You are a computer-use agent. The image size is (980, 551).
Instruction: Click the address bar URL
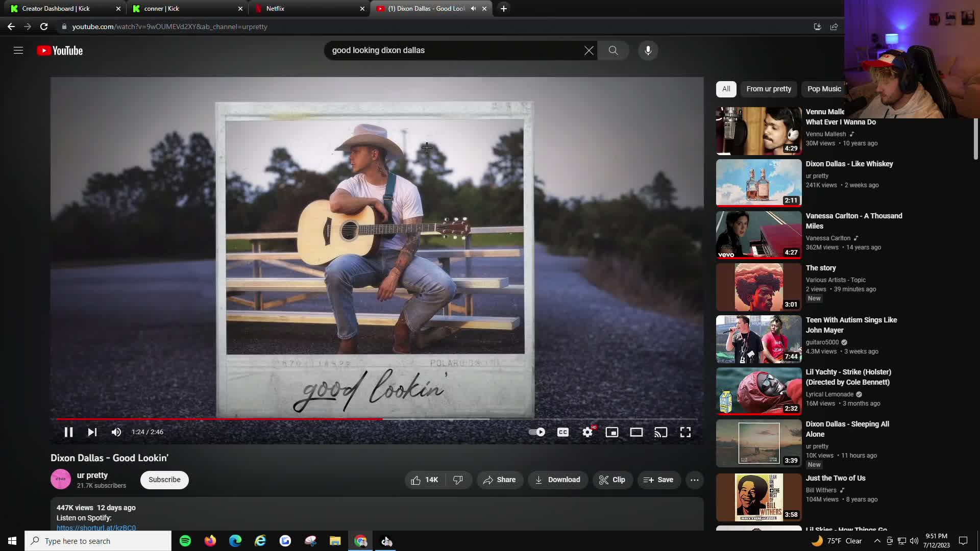[x=169, y=27]
